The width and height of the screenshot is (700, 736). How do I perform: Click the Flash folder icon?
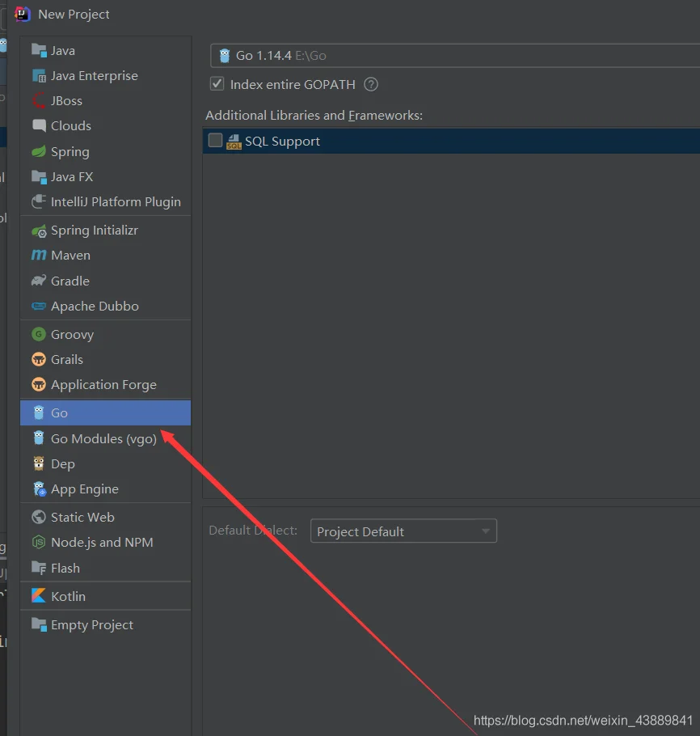point(39,568)
